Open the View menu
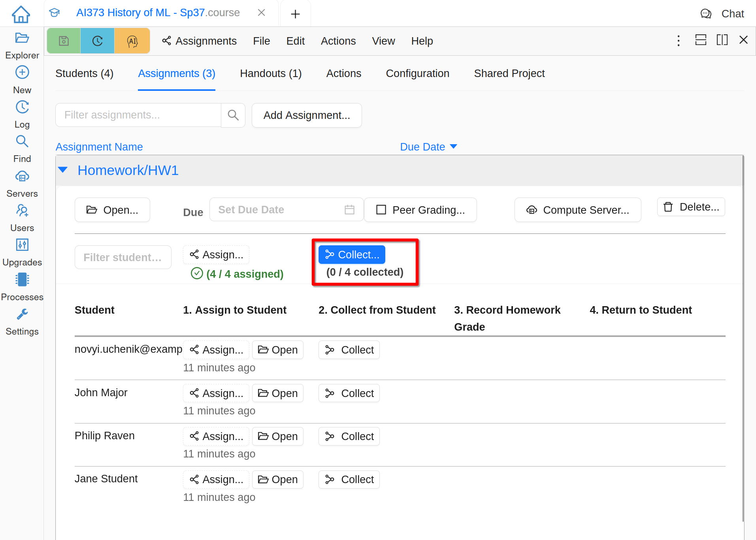 point(383,41)
